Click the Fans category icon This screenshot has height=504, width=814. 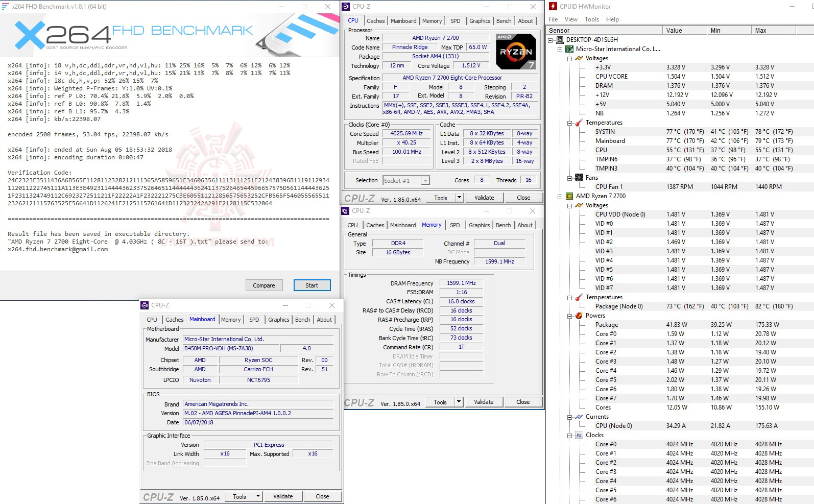click(x=579, y=178)
